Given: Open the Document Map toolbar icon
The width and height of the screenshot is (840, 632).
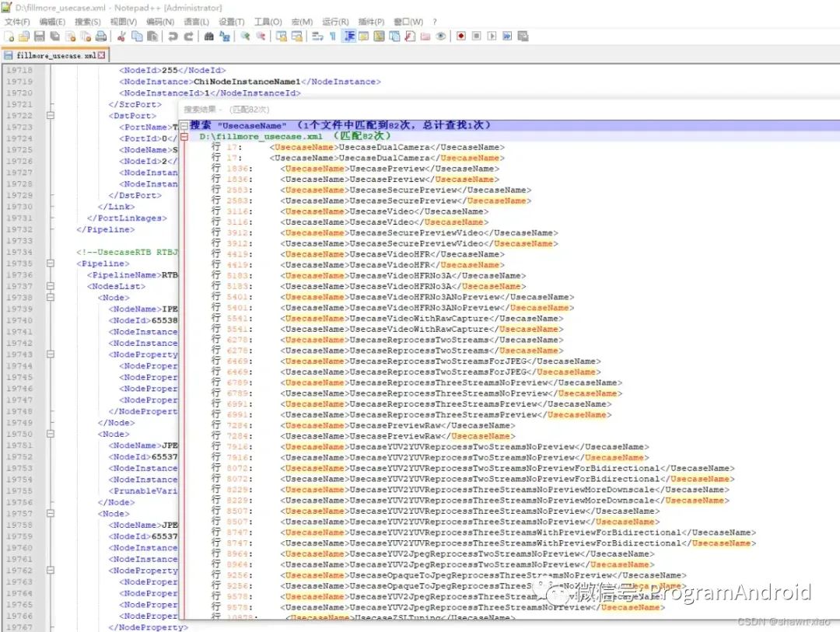Looking at the screenshot, I should [x=380, y=37].
